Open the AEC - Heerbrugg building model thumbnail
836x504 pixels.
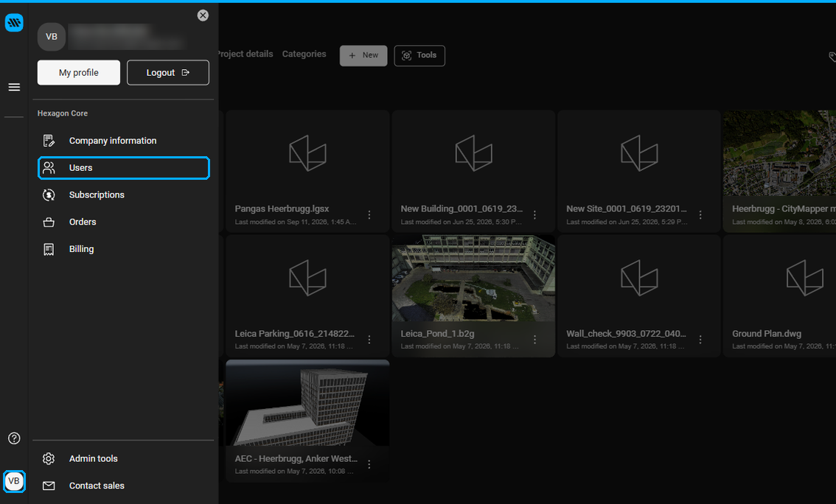(x=307, y=403)
